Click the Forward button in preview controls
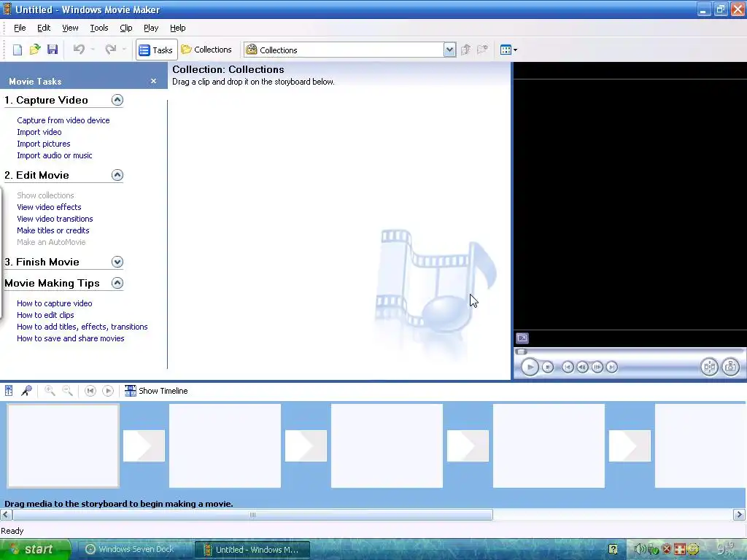Image resolution: width=747 pixels, height=560 pixels. (x=612, y=367)
